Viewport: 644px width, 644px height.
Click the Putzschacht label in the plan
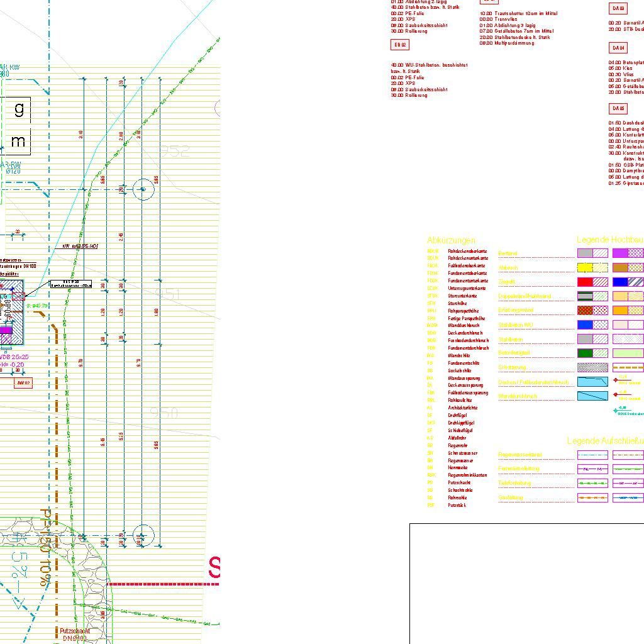tap(75, 630)
